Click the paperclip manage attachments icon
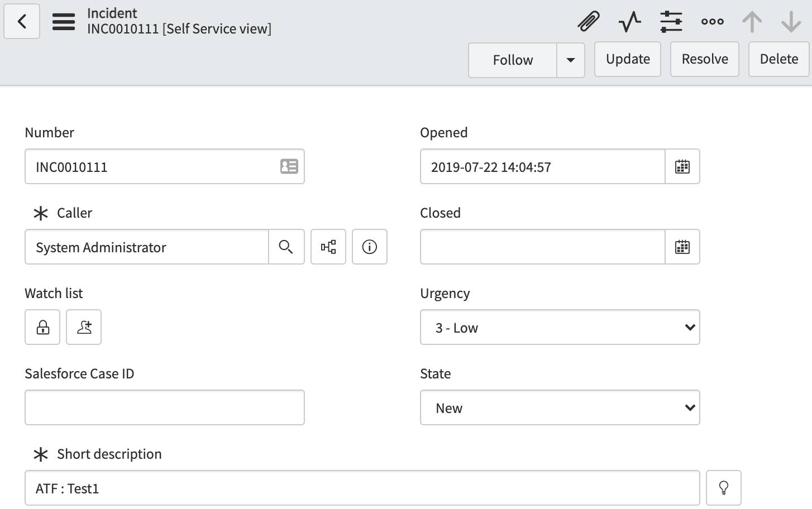The image size is (812, 509). 589,22
